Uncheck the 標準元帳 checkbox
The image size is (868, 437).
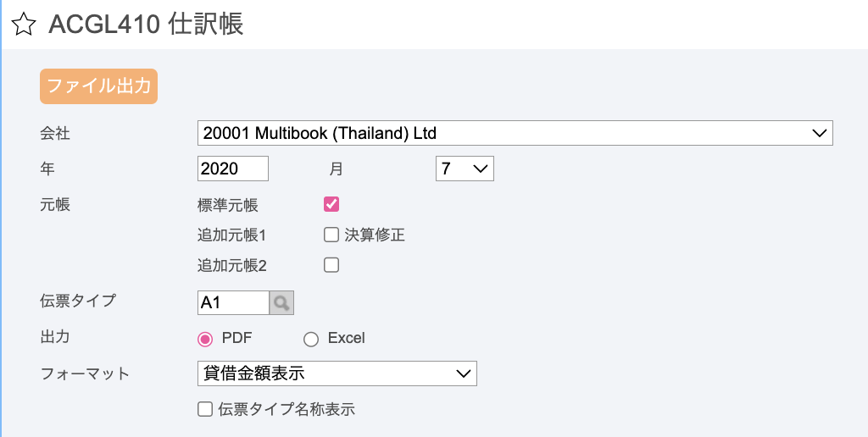[x=331, y=205]
